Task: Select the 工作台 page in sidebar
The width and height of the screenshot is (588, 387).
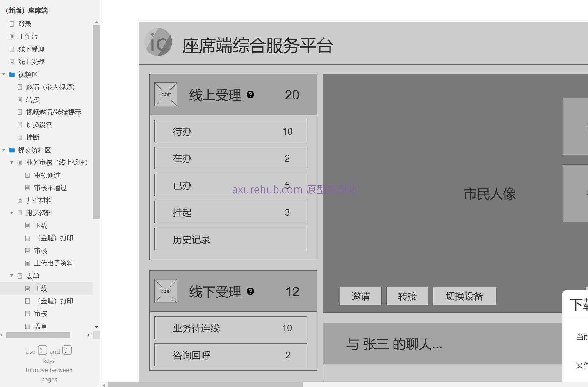Action: 28,36
